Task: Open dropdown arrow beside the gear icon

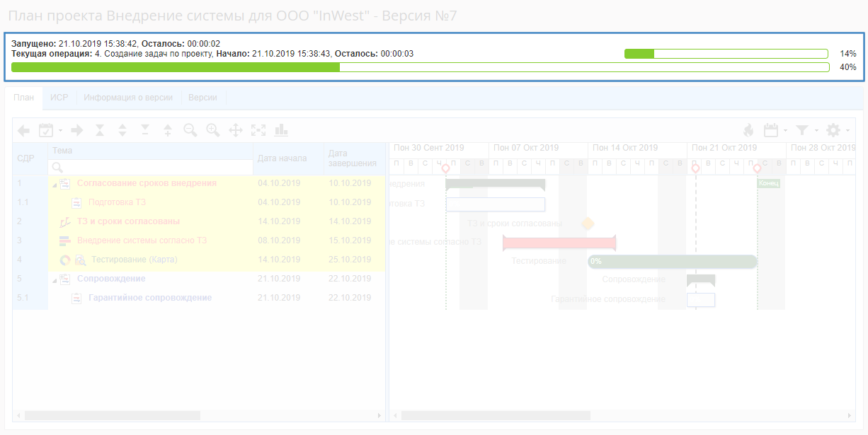Action: 847,131
